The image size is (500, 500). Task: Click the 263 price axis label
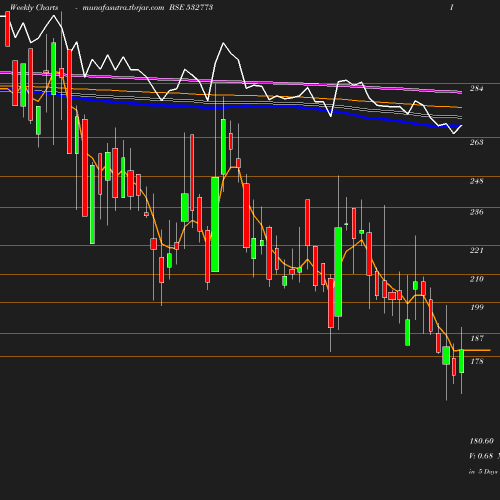click(476, 142)
